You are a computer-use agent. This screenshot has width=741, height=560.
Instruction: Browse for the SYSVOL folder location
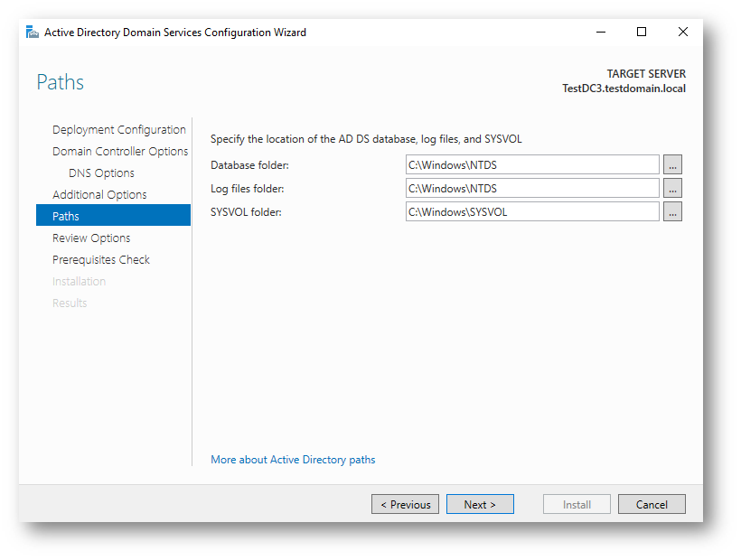tap(672, 211)
